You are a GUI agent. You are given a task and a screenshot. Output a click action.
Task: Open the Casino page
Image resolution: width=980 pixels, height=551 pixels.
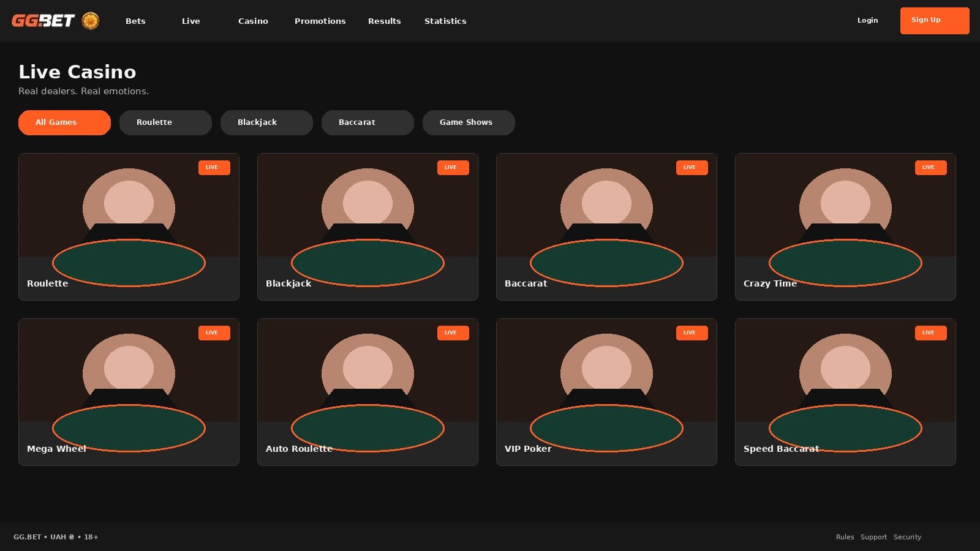(253, 21)
